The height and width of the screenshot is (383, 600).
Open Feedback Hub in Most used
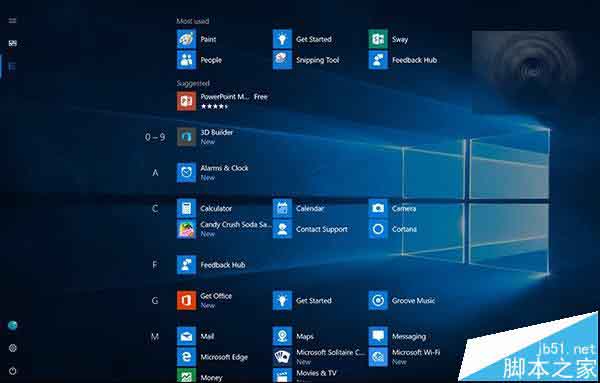[x=378, y=60]
